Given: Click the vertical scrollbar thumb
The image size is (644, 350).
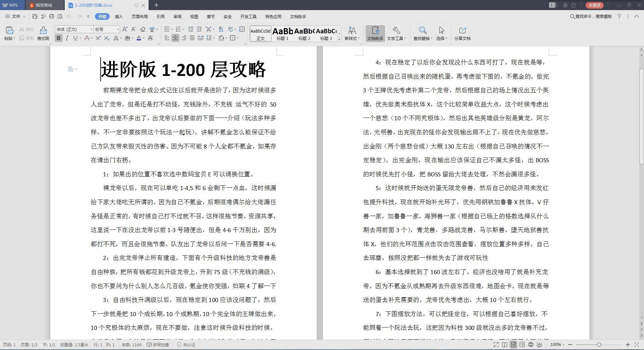Looking at the screenshot, I should click(641, 116).
